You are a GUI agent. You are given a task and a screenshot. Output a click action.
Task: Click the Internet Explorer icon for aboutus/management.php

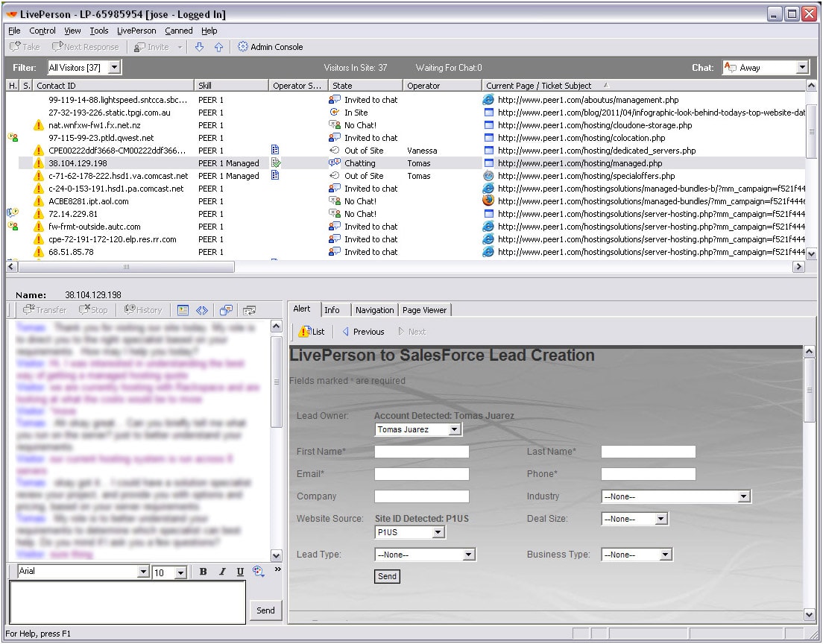click(x=488, y=99)
